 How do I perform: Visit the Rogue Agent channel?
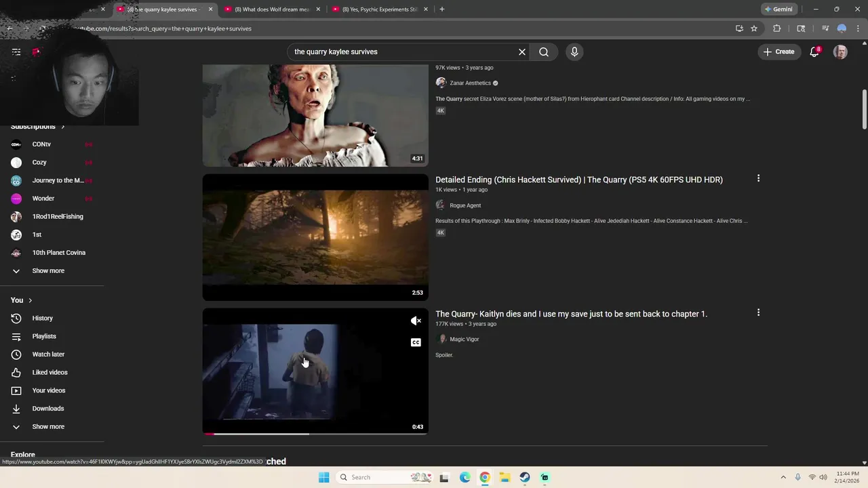(465, 205)
